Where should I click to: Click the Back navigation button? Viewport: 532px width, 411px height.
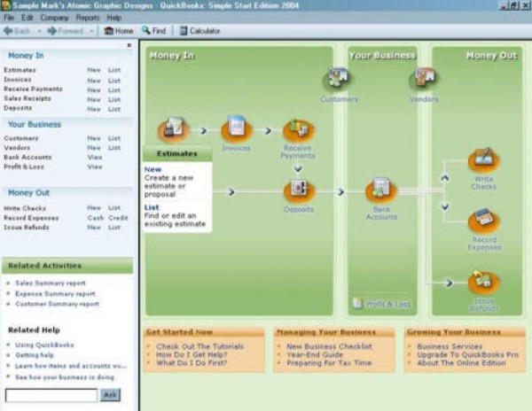click(17, 31)
